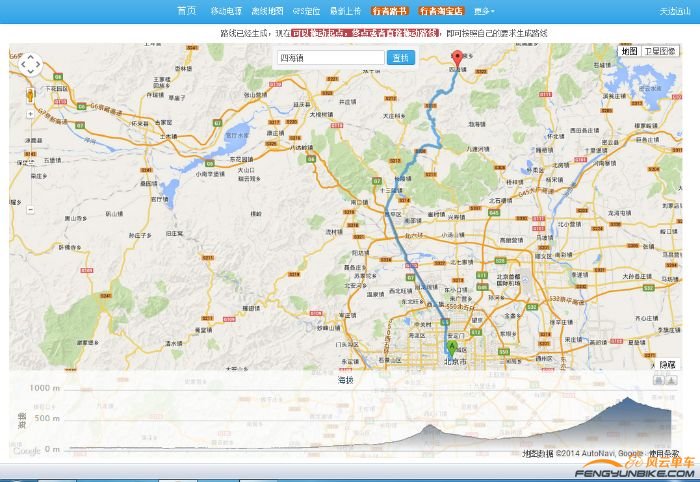This screenshot has height=482, width=700.
Task: Open the 首页 home tab
Action: click(x=186, y=11)
